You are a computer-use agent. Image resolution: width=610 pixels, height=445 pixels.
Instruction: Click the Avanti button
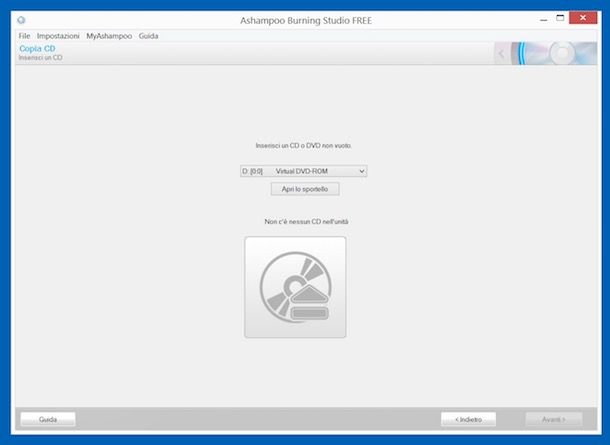click(554, 419)
